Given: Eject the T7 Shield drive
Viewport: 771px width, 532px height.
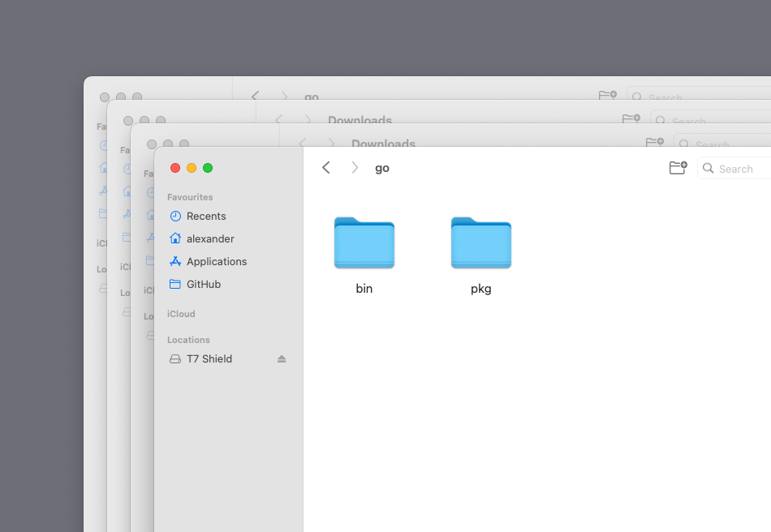Looking at the screenshot, I should (282, 359).
